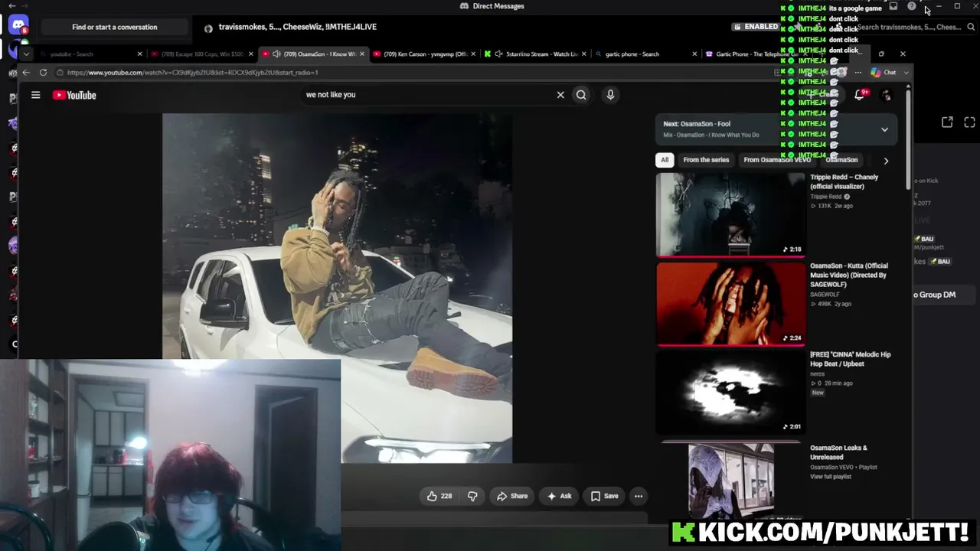The width and height of the screenshot is (980, 551).
Task: Switch to the 'Escape 100 Cops' tab
Action: click(202, 54)
